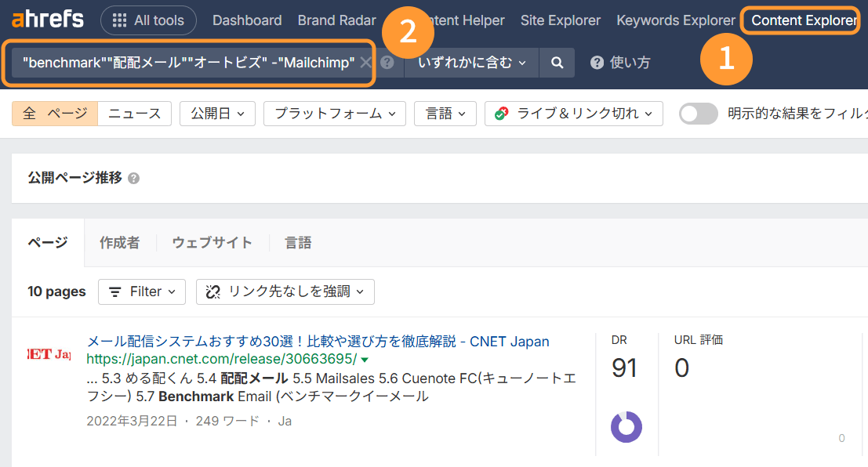The height and width of the screenshot is (467, 868).
Task: Open the プラットフォーム dropdown
Action: click(x=334, y=113)
